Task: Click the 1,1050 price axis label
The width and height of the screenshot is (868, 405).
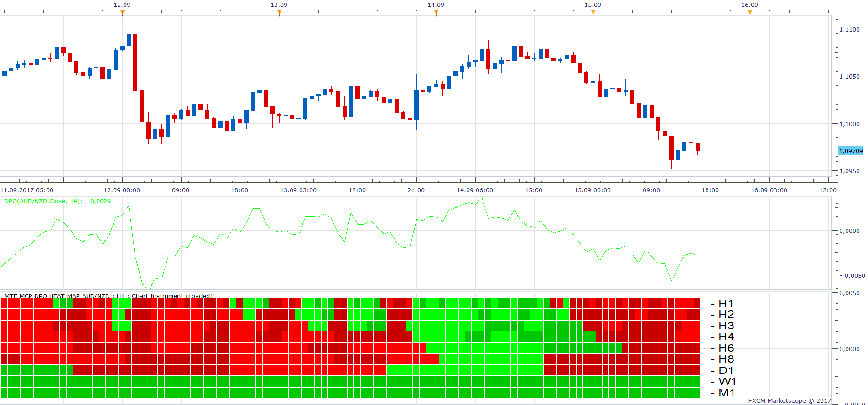Action: click(849, 77)
